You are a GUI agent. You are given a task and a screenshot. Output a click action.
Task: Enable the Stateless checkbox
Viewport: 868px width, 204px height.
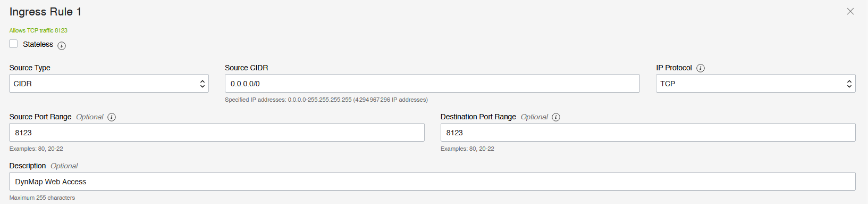coord(14,44)
